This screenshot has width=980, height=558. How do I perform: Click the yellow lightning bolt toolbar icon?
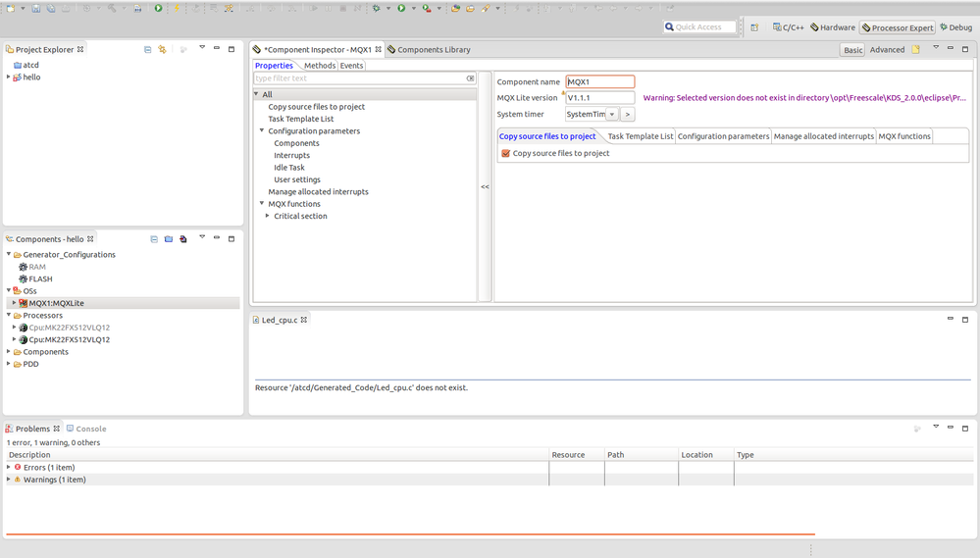tap(177, 8)
